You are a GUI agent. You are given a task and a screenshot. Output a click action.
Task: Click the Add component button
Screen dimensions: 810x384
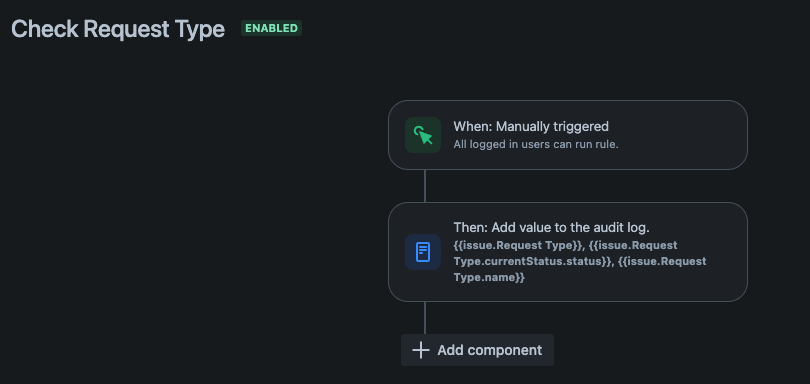click(x=477, y=350)
